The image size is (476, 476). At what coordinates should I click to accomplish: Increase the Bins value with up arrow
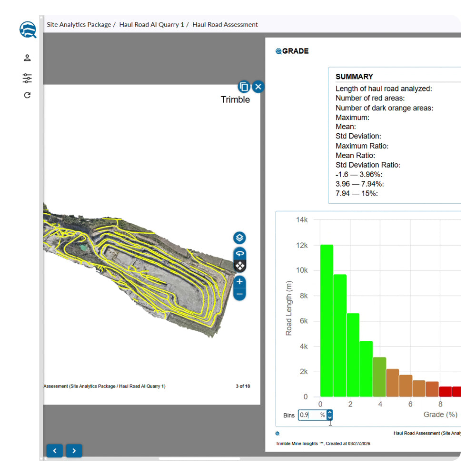coord(330,412)
